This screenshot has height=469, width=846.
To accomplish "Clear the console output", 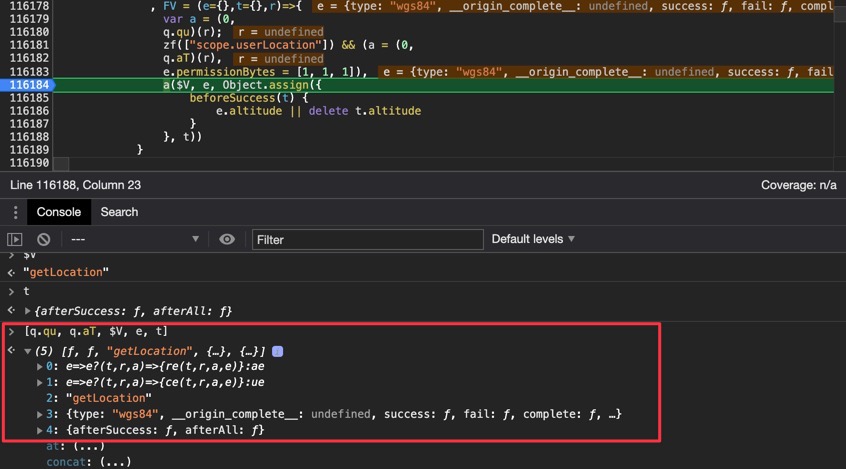I will (x=43, y=239).
